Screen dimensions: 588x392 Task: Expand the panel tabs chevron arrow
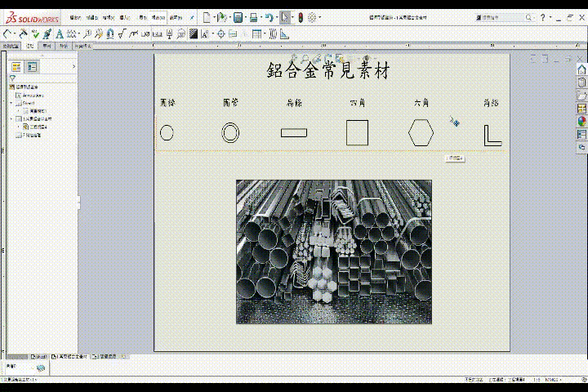73,66
